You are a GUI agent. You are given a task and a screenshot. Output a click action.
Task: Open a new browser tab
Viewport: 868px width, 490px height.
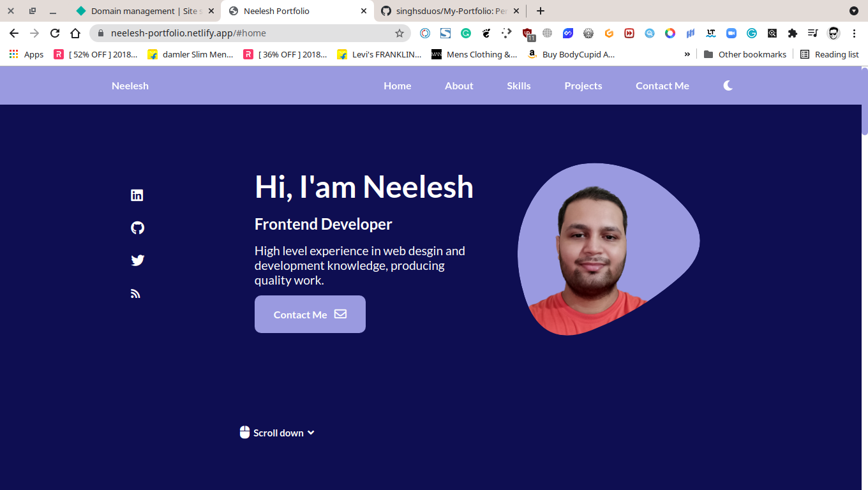pyautogui.click(x=541, y=11)
